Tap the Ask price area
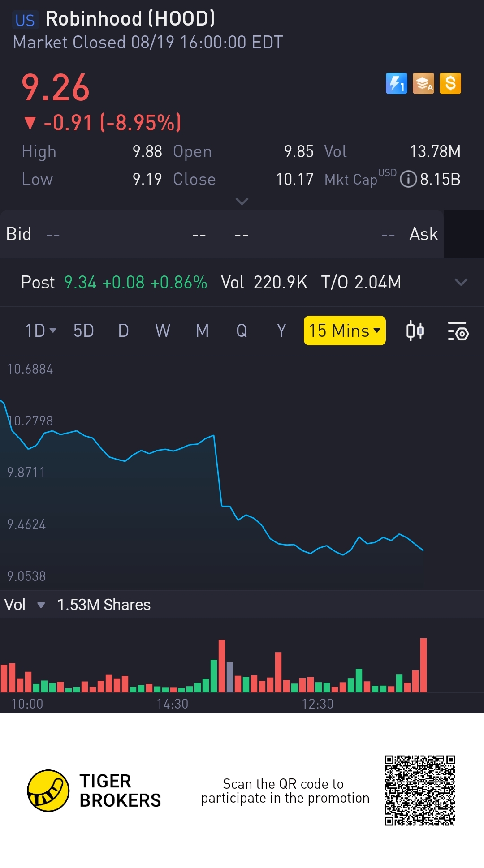Screen dimensions: 484x868 point(332,234)
